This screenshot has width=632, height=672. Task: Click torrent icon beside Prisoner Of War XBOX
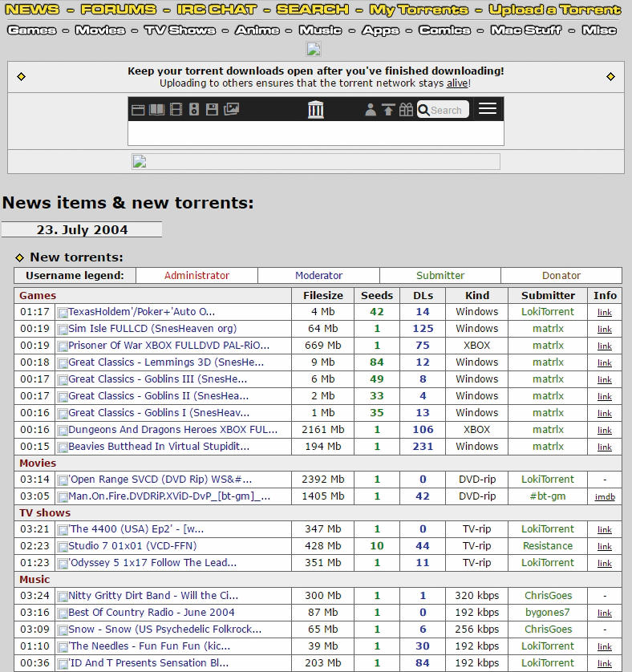(x=63, y=346)
